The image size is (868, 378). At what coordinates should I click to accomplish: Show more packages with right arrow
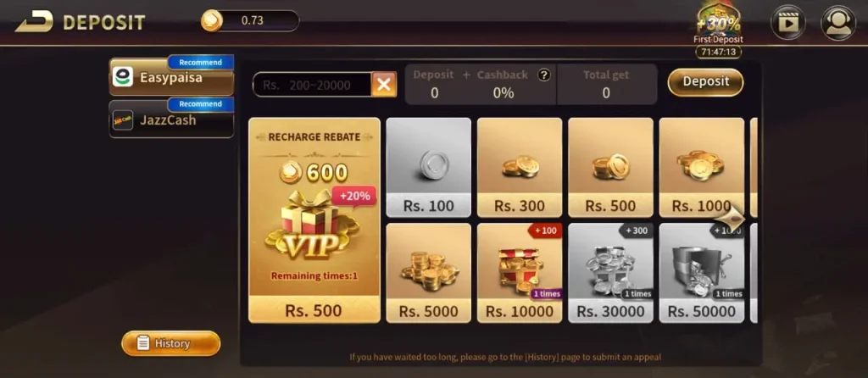(x=731, y=218)
